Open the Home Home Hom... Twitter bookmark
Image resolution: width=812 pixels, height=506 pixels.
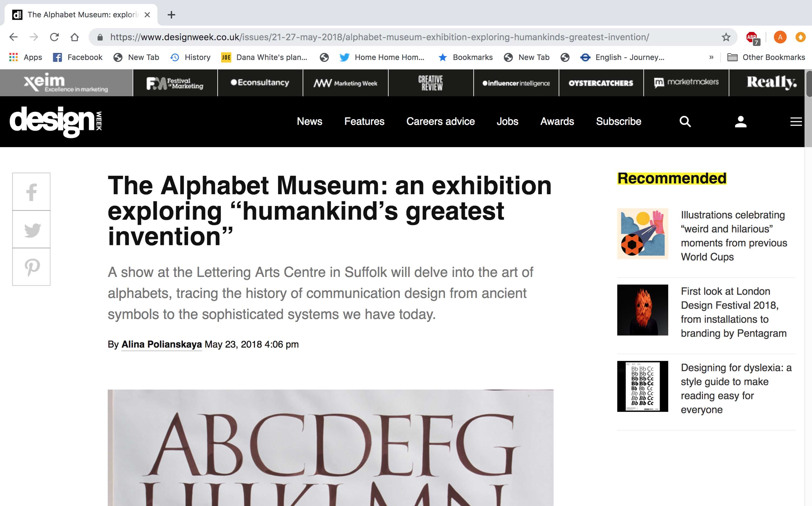tap(382, 57)
